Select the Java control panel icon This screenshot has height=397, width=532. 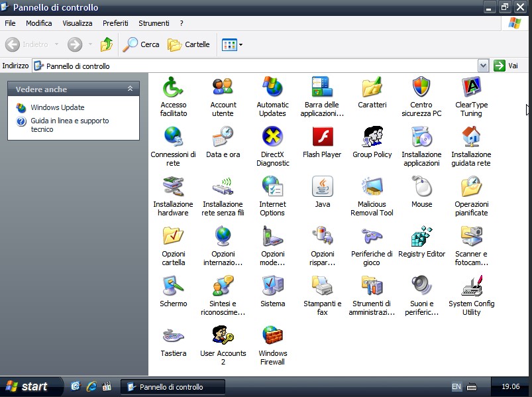point(323,192)
